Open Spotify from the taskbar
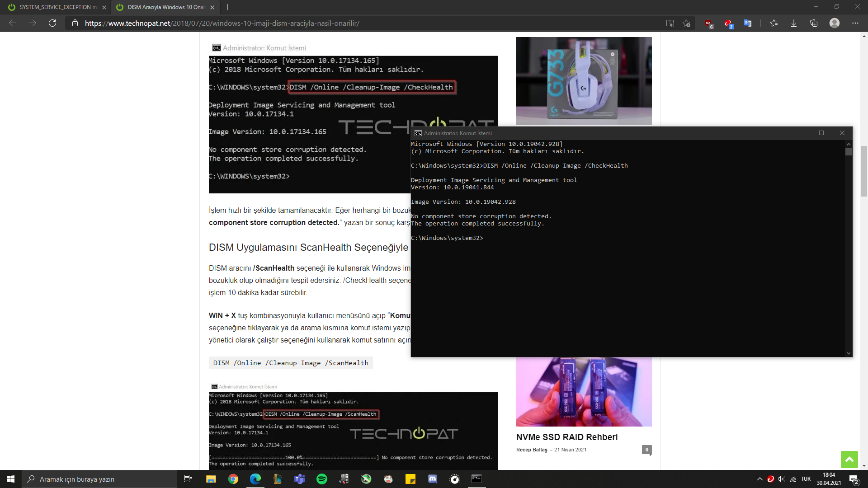Screen dimensions: 868x488 point(322,479)
